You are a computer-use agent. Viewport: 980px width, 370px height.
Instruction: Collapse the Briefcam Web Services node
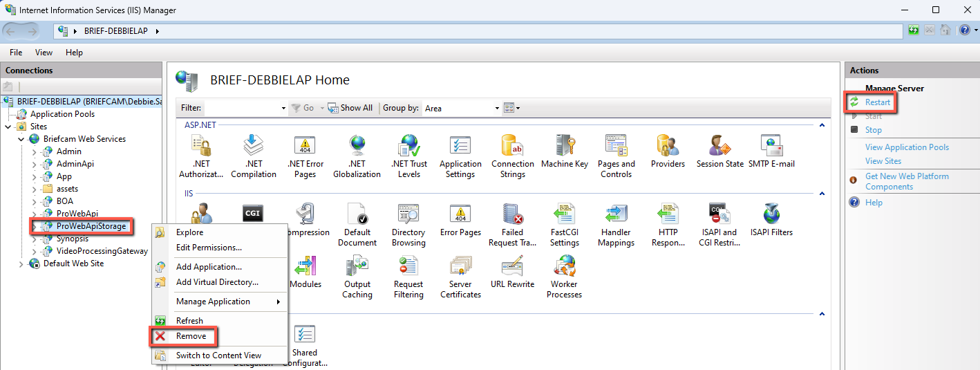point(21,139)
